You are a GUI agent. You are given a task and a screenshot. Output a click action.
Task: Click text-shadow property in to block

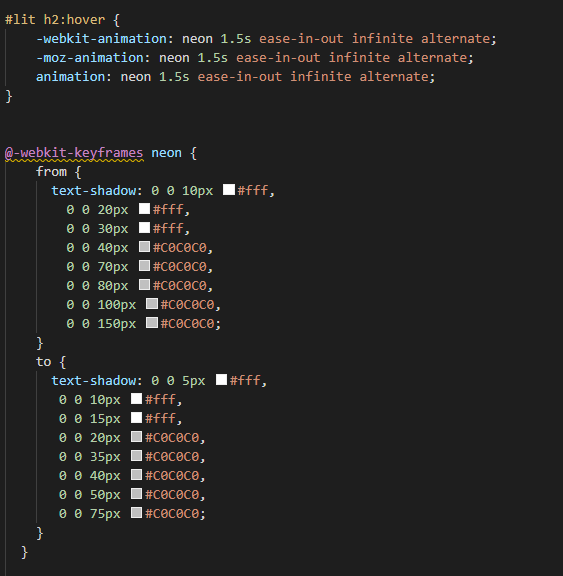tap(93, 381)
